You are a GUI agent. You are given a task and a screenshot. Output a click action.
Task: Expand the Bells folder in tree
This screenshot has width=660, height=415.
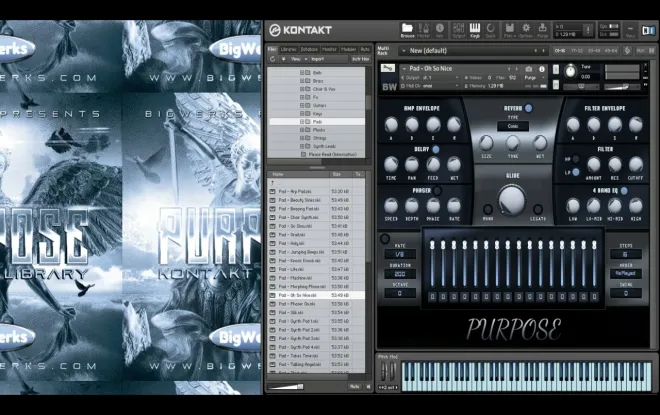click(x=302, y=73)
